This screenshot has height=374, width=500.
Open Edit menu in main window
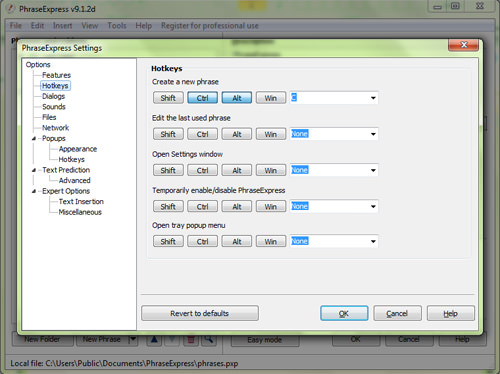[x=37, y=26]
